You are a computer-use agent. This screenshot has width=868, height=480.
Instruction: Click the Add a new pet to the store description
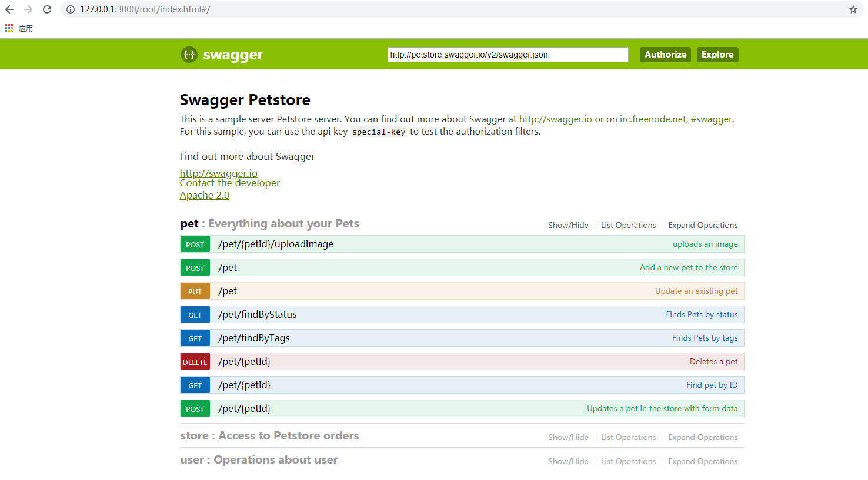pyautogui.click(x=689, y=267)
